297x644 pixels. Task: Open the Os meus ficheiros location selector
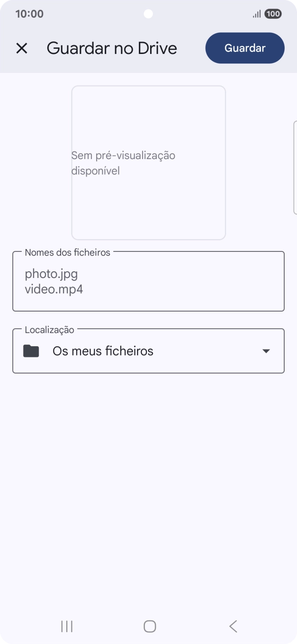point(148,351)
